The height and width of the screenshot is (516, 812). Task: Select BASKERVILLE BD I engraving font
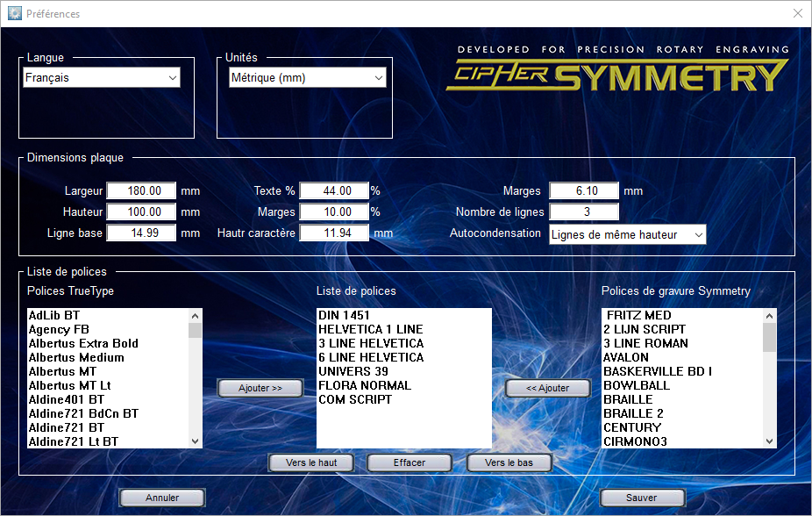(657, 371)
